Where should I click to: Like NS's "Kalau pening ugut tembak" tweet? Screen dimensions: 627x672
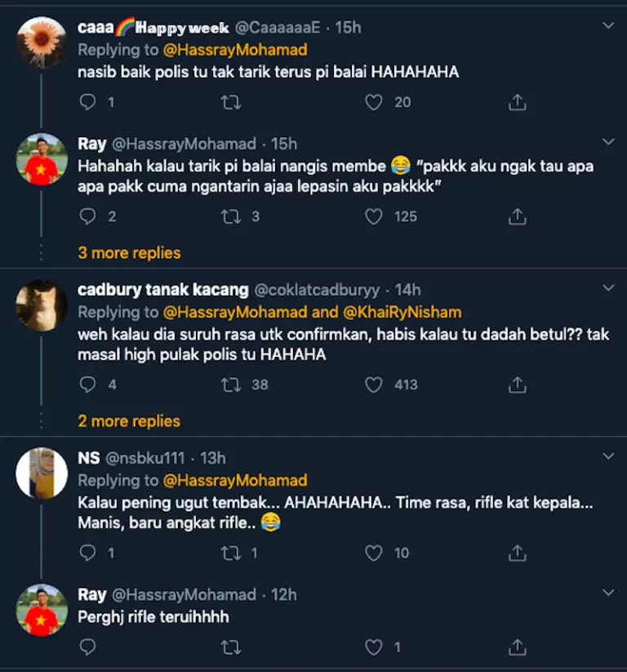tap(373, 554)
